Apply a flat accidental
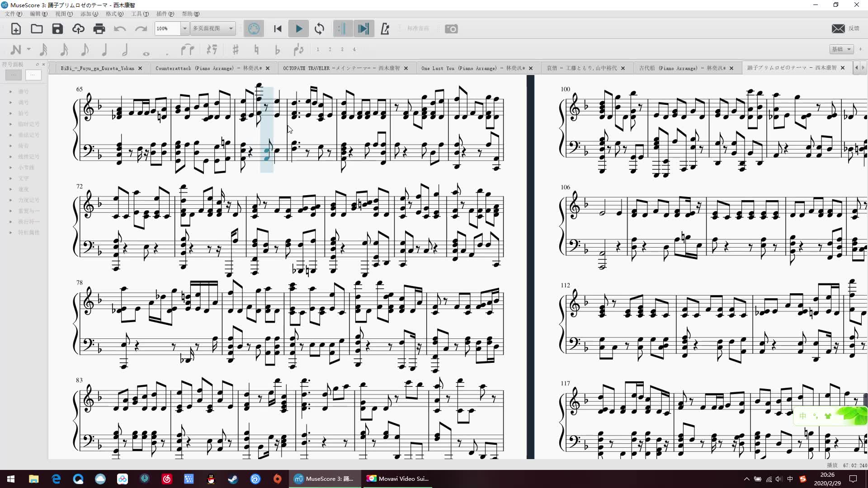Viewport: 868px width, 488px height. (x=277, y=49)
